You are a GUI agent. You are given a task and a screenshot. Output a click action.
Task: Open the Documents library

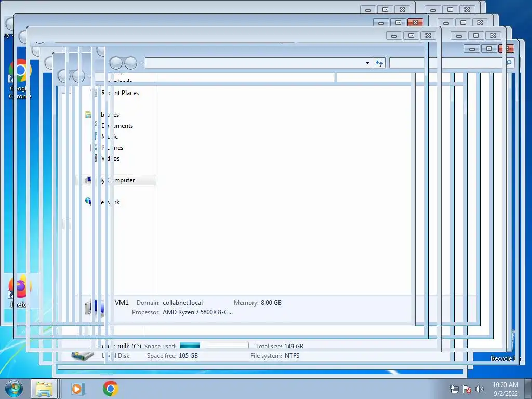pyautogui.click(x=117, y=126)
